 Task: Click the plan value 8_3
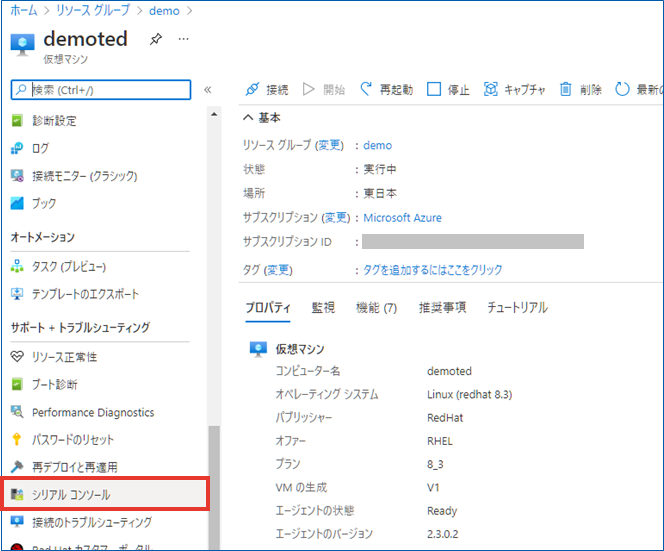pyautogui.click(x=435, y=465)
